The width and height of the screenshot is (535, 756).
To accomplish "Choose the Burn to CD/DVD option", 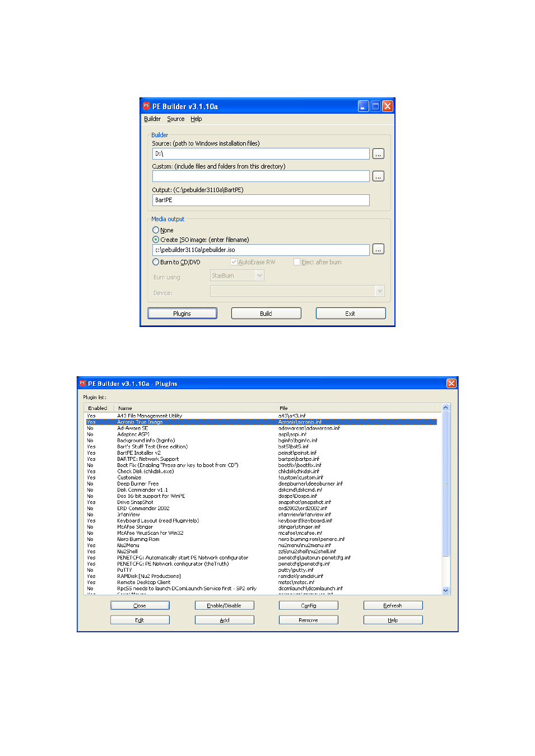I will point(156,262).
